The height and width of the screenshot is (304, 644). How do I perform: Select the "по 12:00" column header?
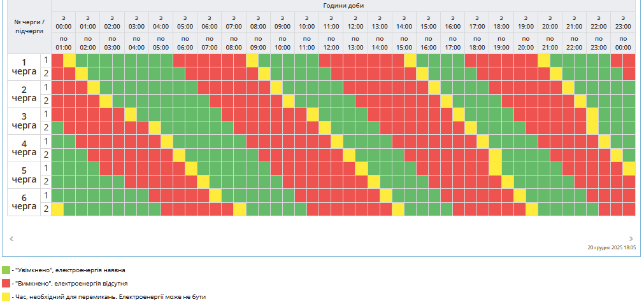(x=331, y=43)
